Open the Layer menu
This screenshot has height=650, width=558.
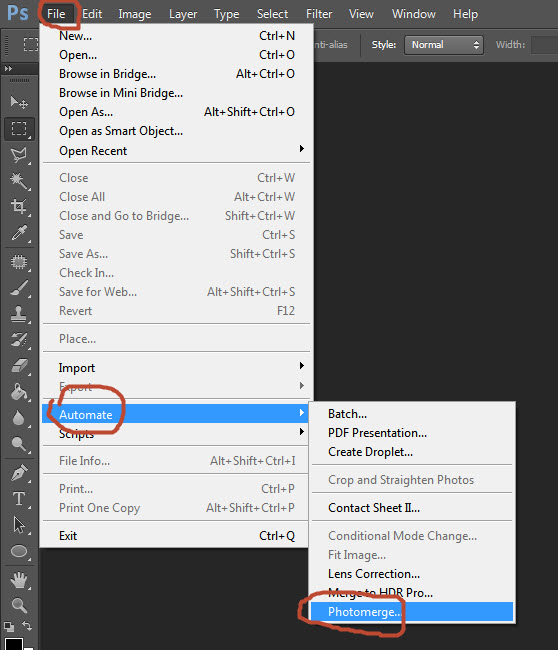(183, 14)
